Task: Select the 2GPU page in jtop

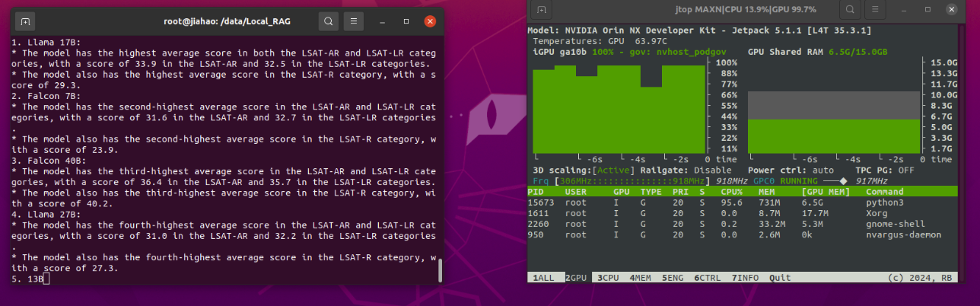Action: click(x=577, y=278)
